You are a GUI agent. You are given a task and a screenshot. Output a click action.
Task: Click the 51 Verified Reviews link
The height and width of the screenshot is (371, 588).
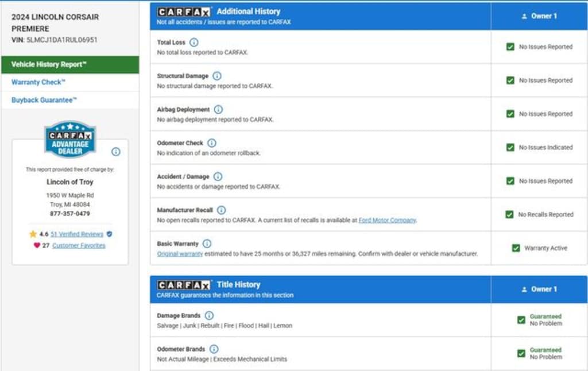[77, 234]
